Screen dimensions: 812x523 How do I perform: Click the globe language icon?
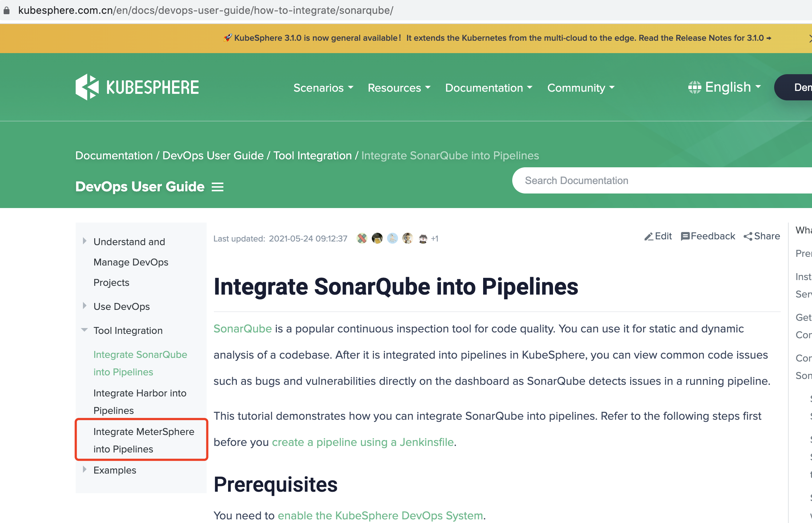pos(694,87)
